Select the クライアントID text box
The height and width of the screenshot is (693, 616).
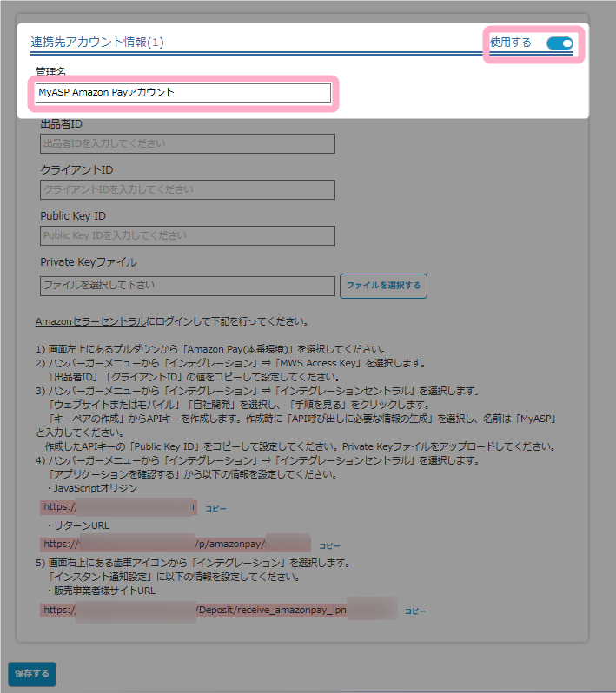click(x=187, y=189)
